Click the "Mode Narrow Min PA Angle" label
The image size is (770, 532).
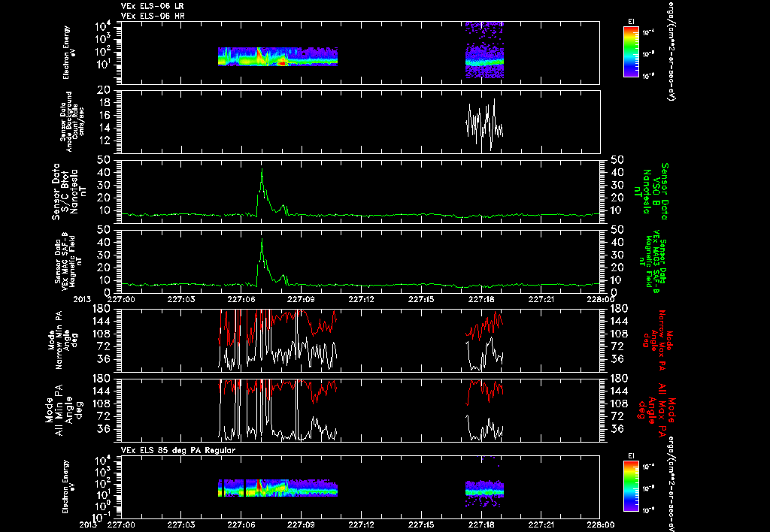point(62,340)
